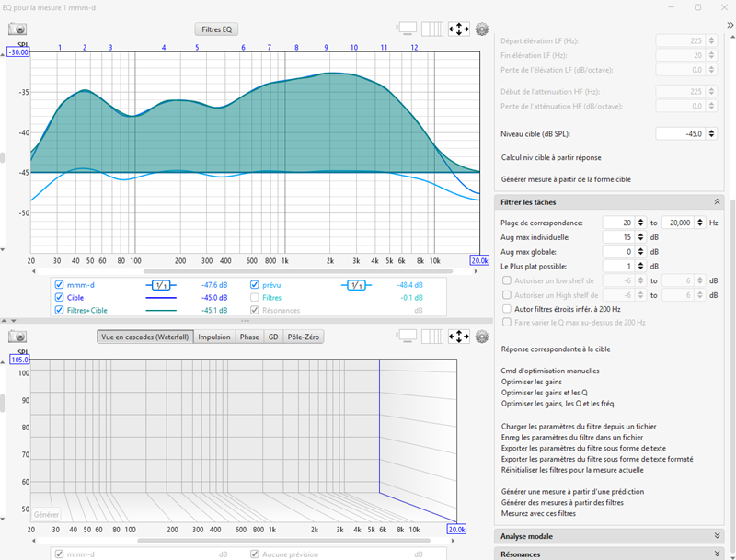The height and width of the screenshot is (560, 736).
Task: Enable the Filtres trace checkbox
Action: point(255,297)
